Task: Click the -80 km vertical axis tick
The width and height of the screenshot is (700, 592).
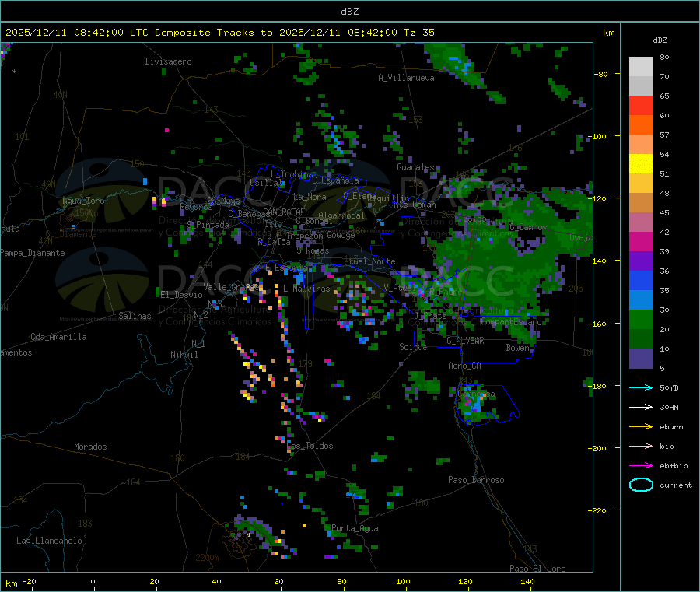Action: [601, 74]
